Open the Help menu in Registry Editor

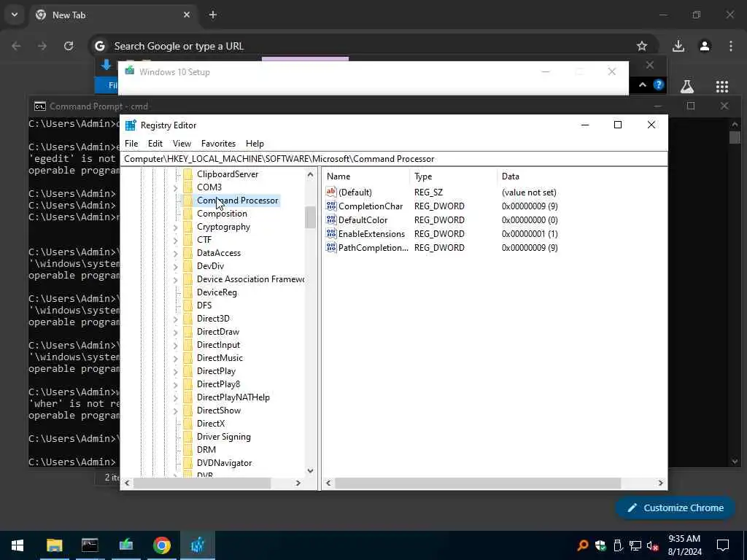(255, 144)
